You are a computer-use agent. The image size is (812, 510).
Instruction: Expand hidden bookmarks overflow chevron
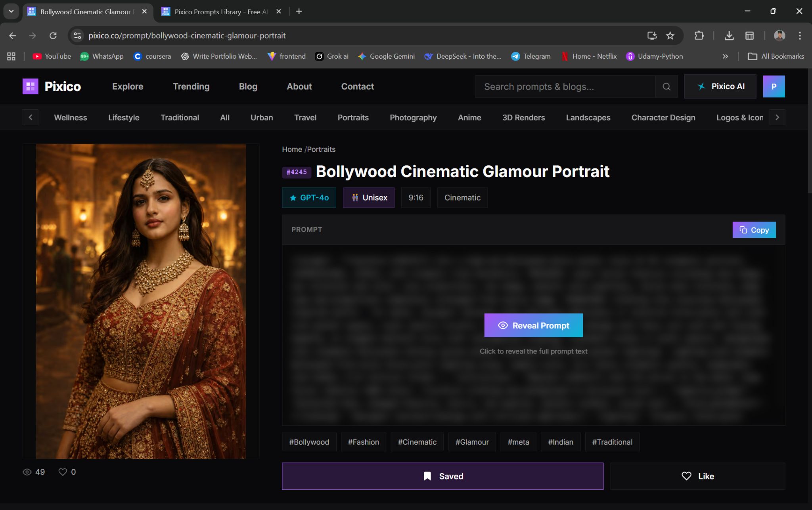click(725, 56)
